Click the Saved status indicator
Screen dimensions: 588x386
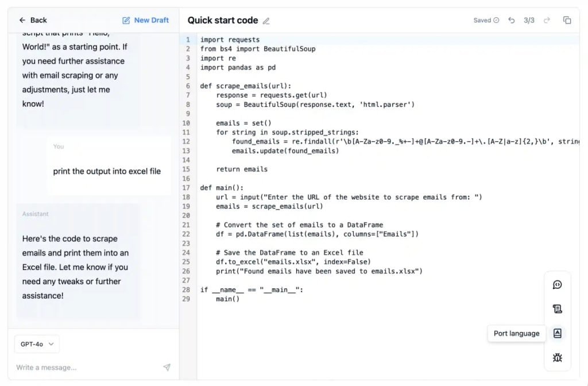[486, 20]
